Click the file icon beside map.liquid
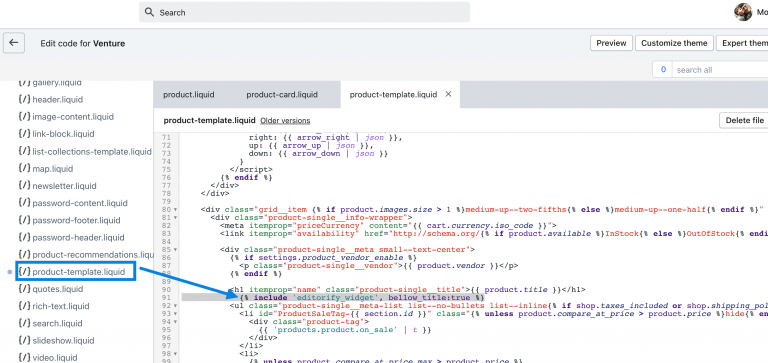The height and width of the screenshot is (363, 768). pyautogui.click(x=24, y=169)
